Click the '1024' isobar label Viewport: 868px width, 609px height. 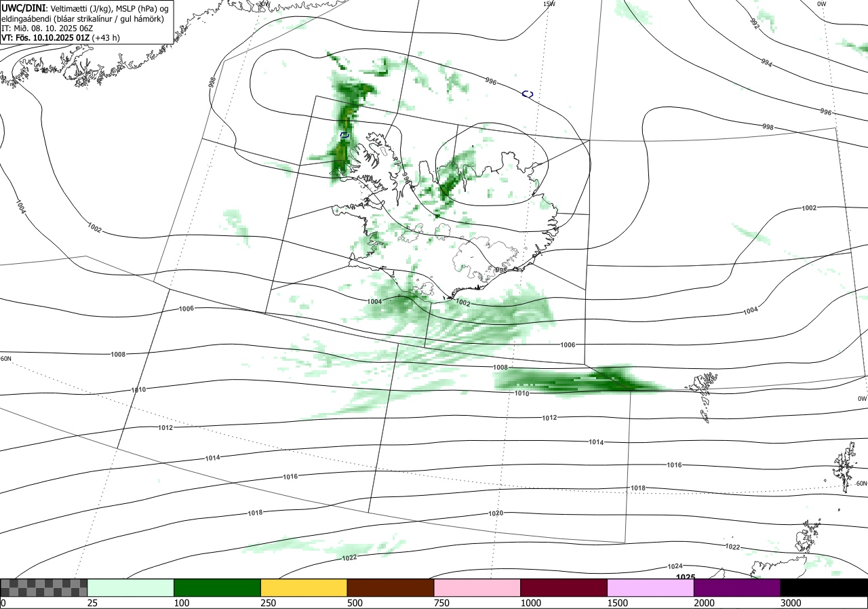675,566
